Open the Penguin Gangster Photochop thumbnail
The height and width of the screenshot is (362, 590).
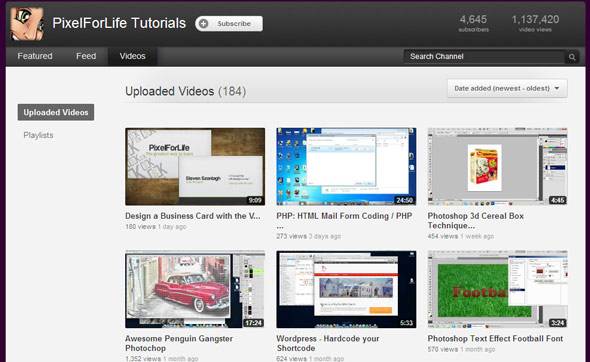point(195,289)
